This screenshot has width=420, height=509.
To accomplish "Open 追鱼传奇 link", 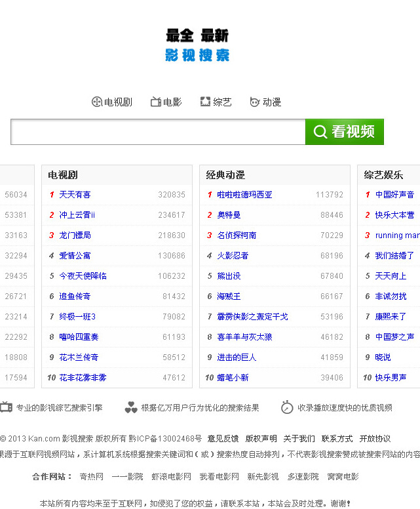I will point(75,296).
